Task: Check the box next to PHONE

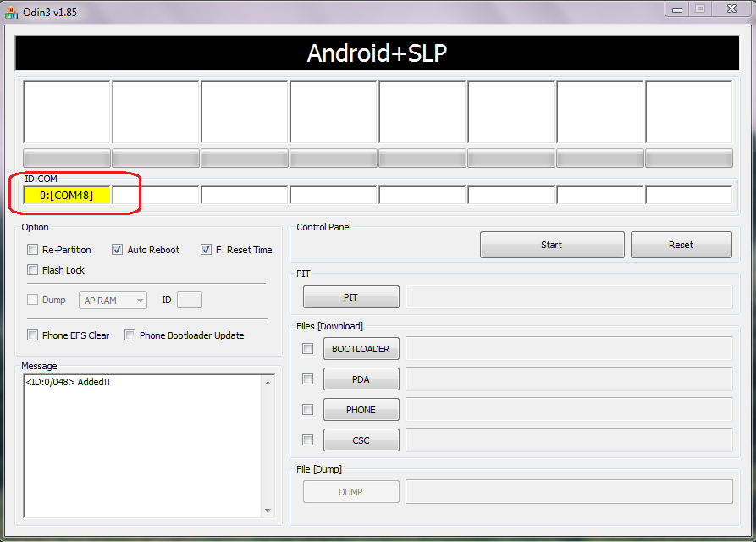Action: click(307, 410)
